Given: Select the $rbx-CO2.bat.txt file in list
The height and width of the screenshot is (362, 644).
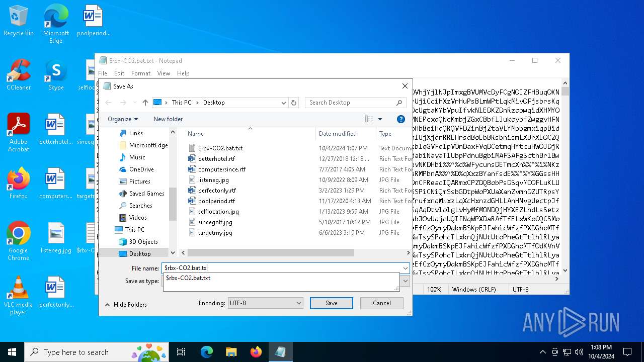Looking at the screenshot, I should point(220,148).
